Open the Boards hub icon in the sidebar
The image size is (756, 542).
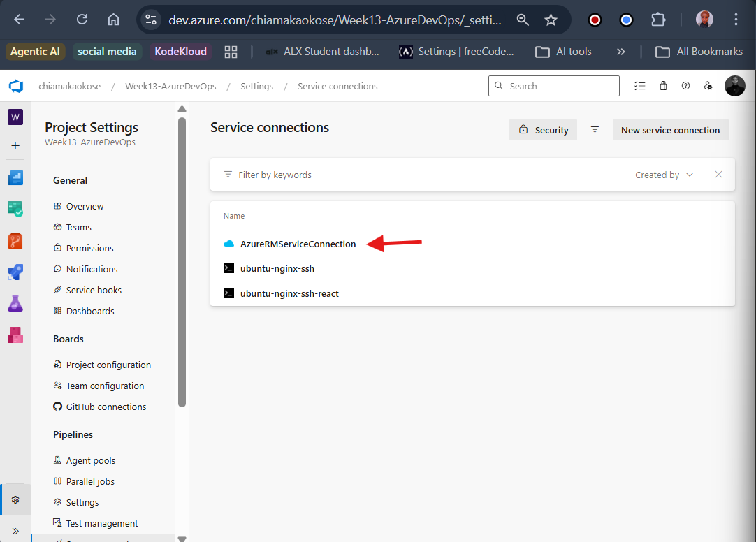(15, 209)
